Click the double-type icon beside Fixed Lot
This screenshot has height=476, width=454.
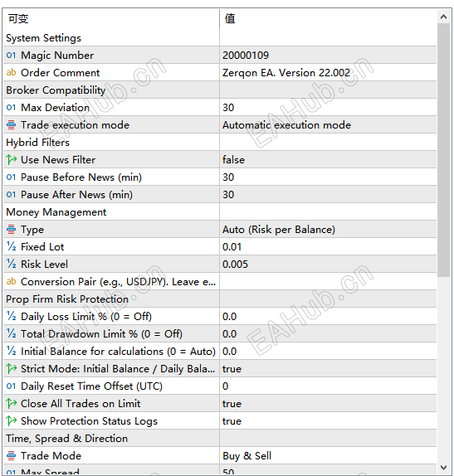[x=12, y=246]
